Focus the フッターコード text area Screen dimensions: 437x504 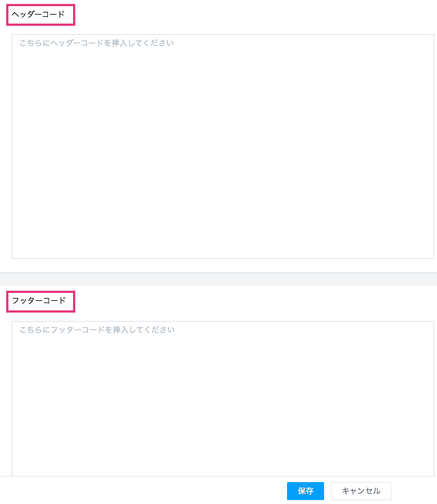click(222, 398)
